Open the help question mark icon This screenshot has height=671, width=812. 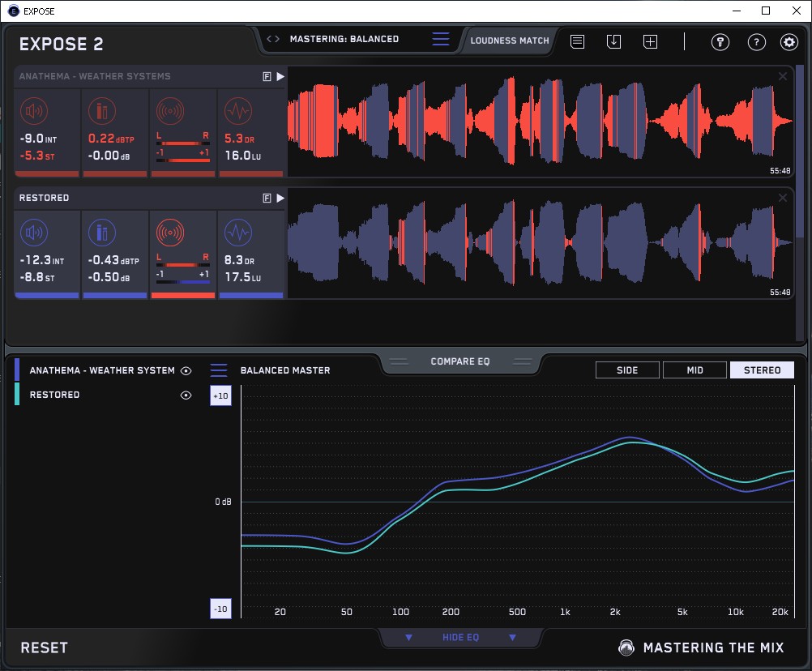756,42
